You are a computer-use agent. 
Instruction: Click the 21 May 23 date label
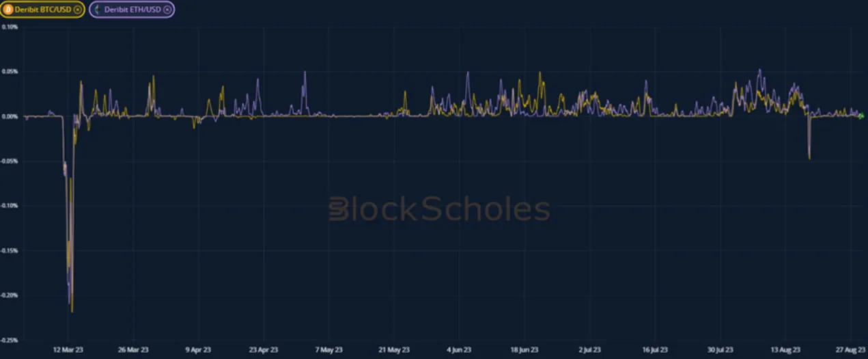click(394, 349)
